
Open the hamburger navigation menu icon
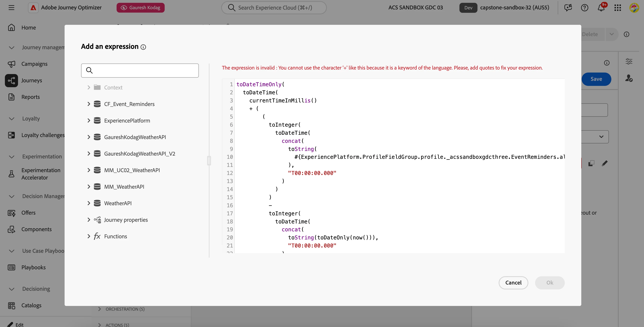[x=11, y=8]
